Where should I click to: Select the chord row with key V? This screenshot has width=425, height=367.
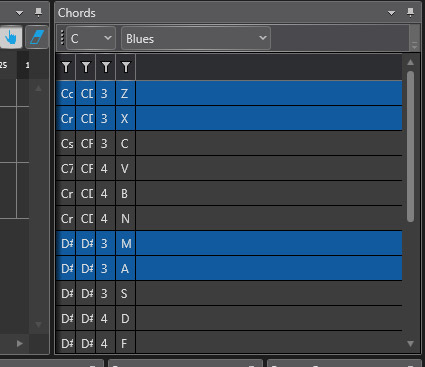[x=229, y=168]
